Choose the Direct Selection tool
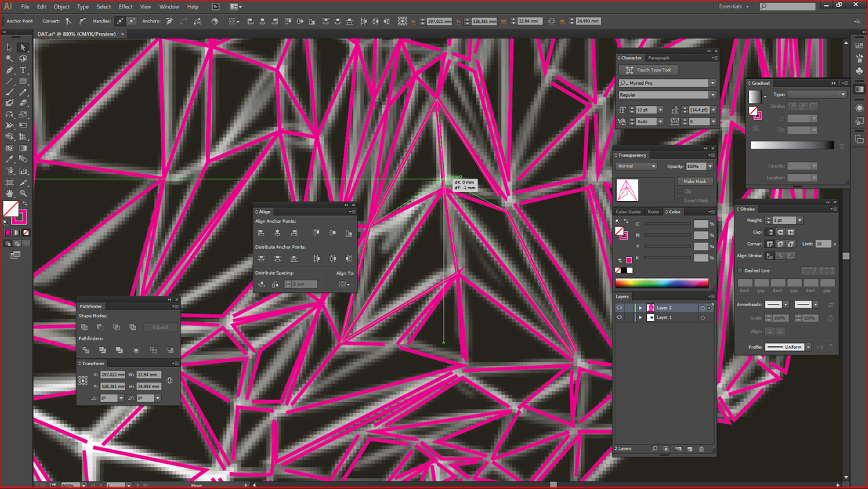Viewport: 868px width, 489px height. pyautogui.click(x=23, y=48)
